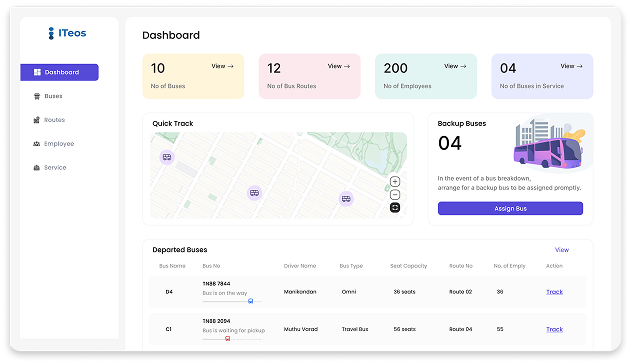Click 'Bus is on the way' status

point(225,293)
